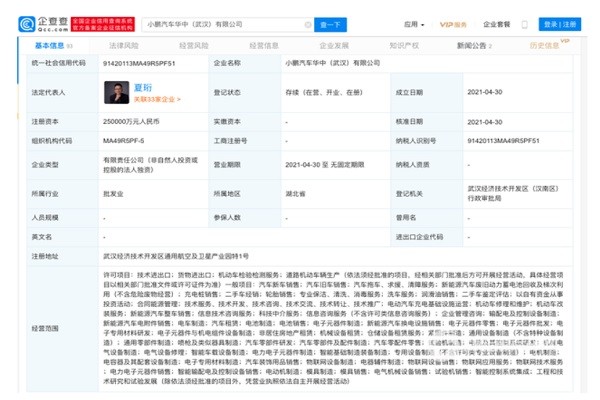Click the 纳税人识别号 label
This screenshot has width=600, height=400.
(416, 141)
